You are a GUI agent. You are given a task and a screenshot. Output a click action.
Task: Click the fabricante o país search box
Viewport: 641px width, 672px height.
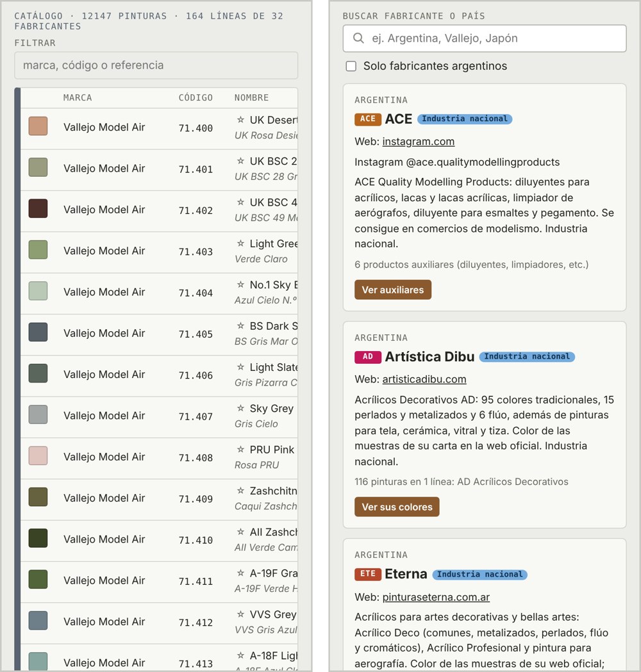coord(485,38)
